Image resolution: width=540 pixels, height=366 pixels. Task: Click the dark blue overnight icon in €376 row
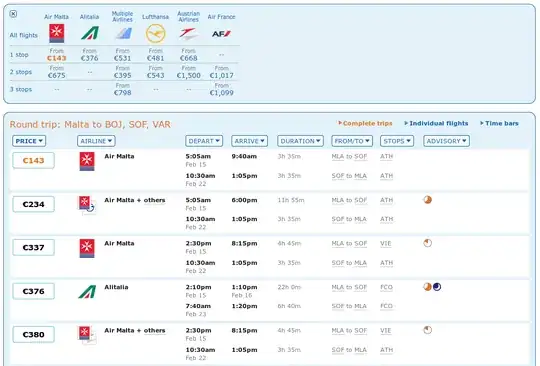pos(437,287)
